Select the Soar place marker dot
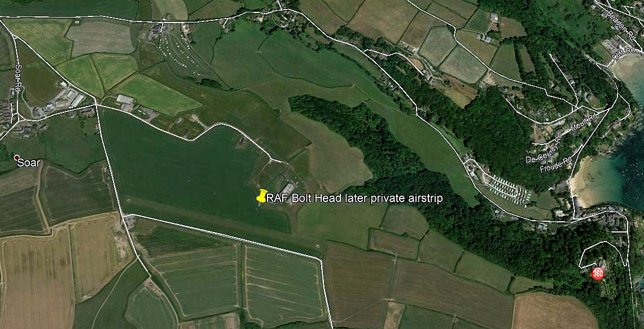The image size is (644, 329). (16, 157)
